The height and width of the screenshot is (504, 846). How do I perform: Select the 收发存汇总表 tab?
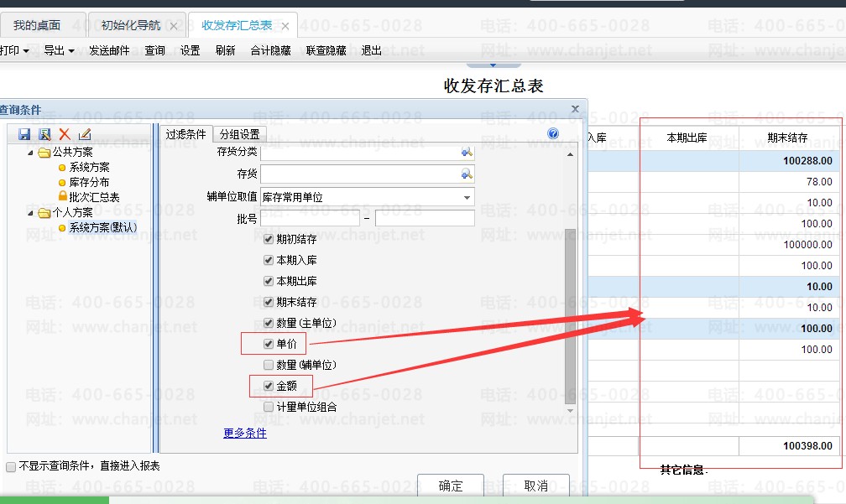tap(237, 25)
